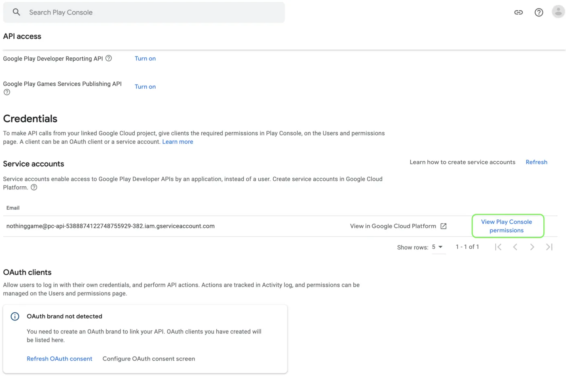Click Refresh OAuth consent
Screen dimensions: 566x392
[59, 359]
